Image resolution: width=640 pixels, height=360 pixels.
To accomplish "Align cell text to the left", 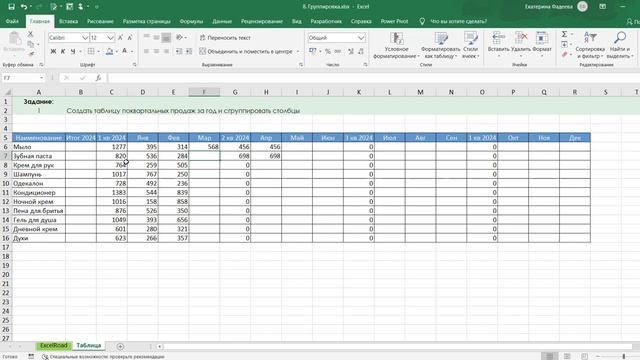I will [x=147, y=51].
